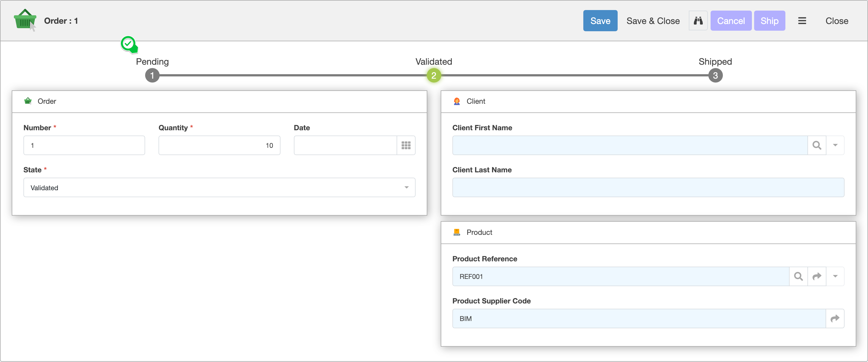This screenshot has height=362, width=868.
Task: Open the Date calendar picker icon
Action: [x=406, y=146]
